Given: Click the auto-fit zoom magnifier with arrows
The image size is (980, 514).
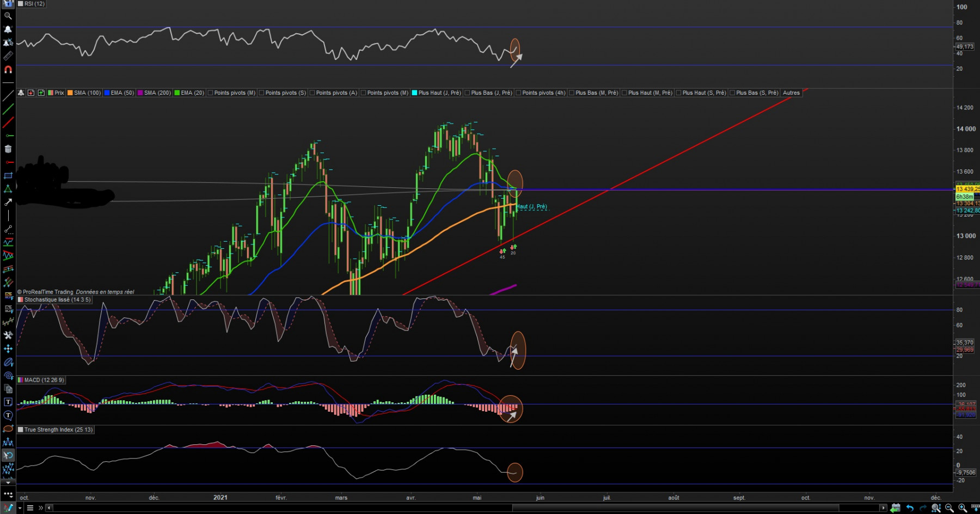Looking at the screenshot, I should 936,507.
